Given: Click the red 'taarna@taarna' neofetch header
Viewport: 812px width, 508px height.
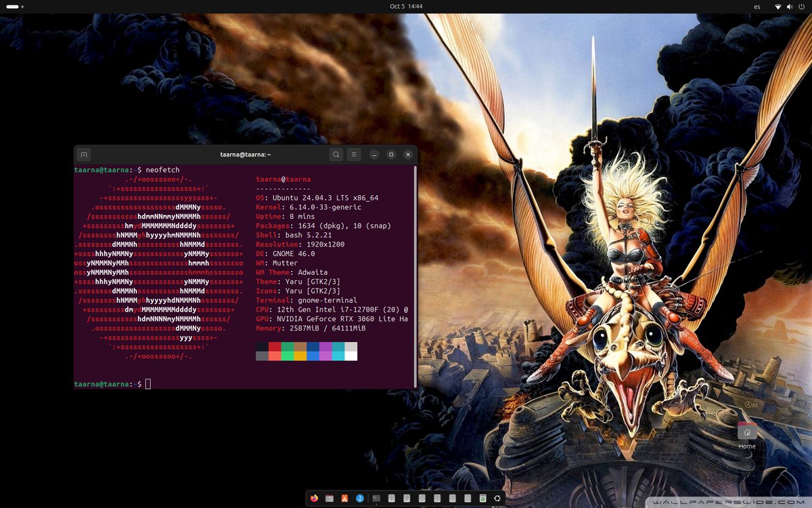Looking at the screenshot, I should pyautogui.click(x=283, y=179).
